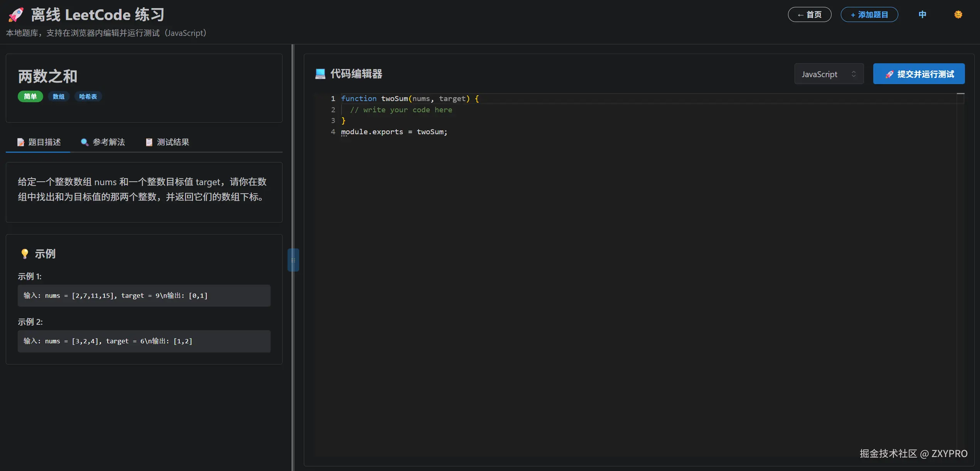Viewport: 980px width, 471px height.
Task: Click the 数组 topic tag
Action: [59, 96]
